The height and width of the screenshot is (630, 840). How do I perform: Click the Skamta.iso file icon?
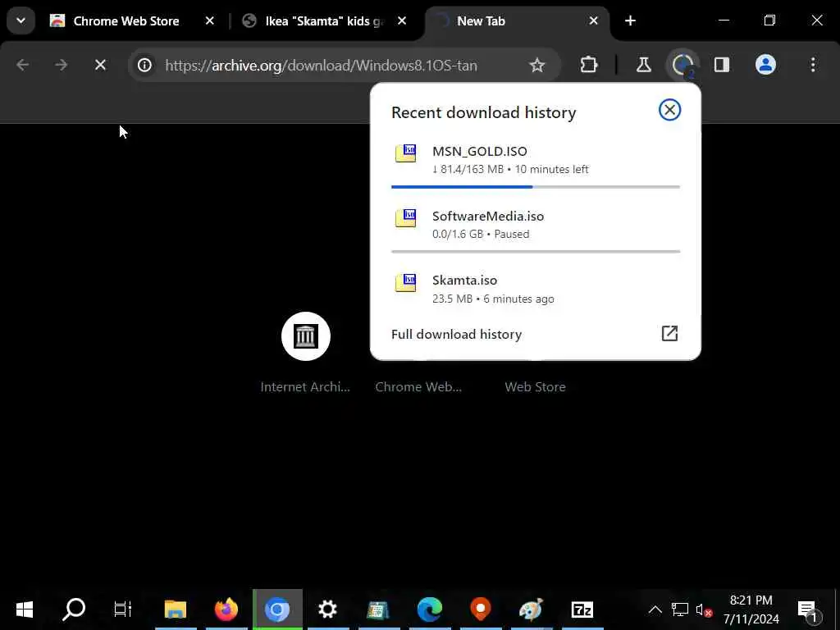[x=405, y=282]
